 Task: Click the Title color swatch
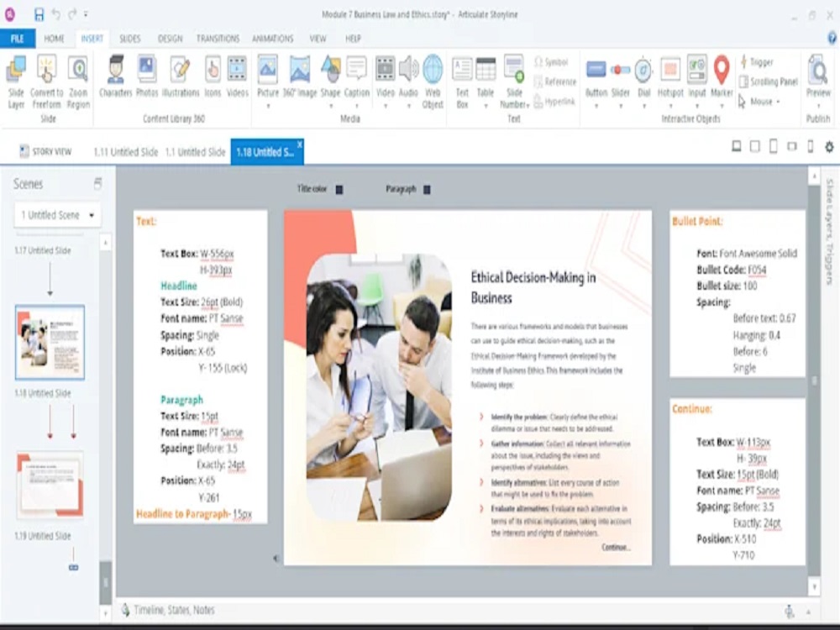[339, 189]
